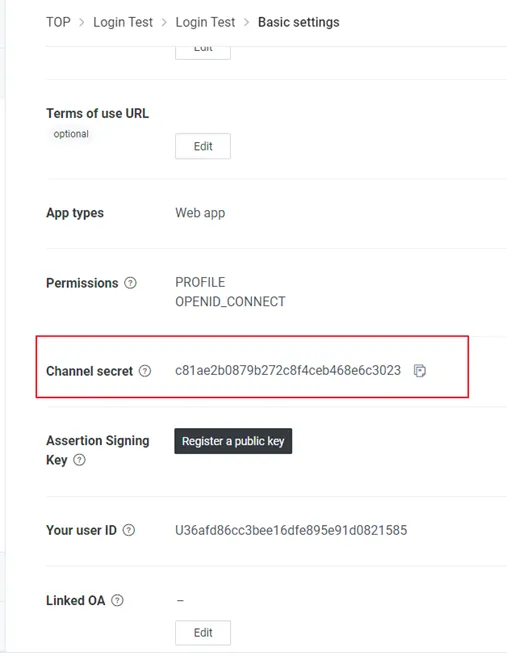This screenshot has width=507, height=656.
Task: Click the partially hidden Edit button under breadcrumbs
Action: [203, 52]
